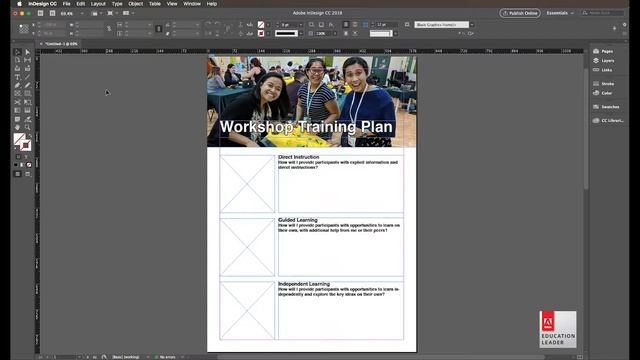The height and width of the screenshot is (360, 640).
Task: Open the Apple menu
Action: tap(19, 4)
